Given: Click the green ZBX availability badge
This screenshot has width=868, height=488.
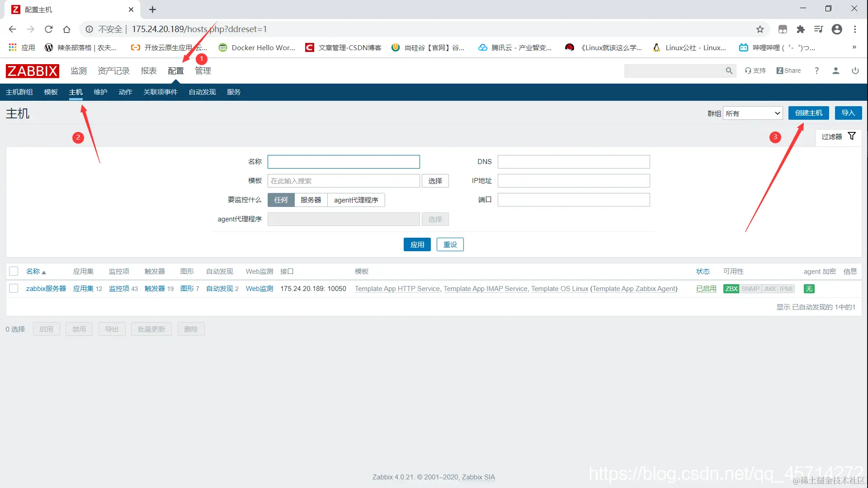Looking at the screenshot, I should click(x=731, y=289).
